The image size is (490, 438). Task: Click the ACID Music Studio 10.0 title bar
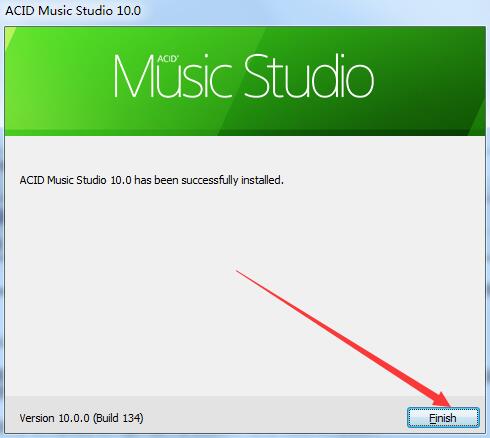coord(245,11)
